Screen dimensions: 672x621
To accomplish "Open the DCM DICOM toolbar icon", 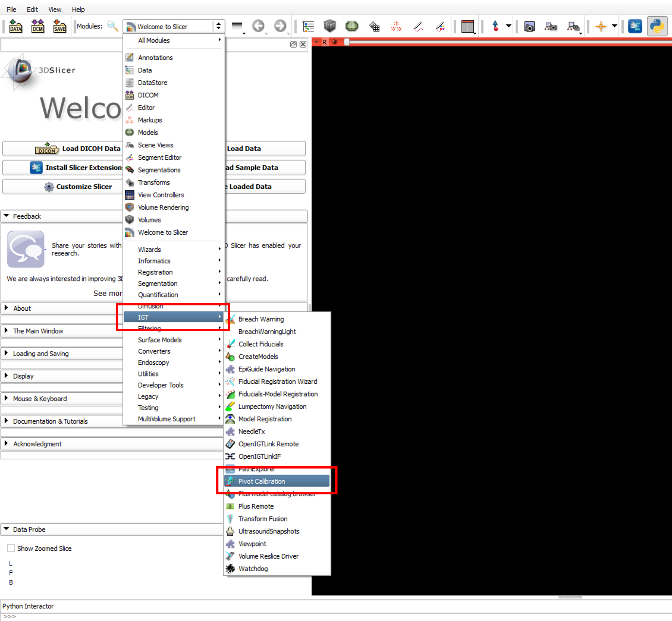I will tap(38, 26).
